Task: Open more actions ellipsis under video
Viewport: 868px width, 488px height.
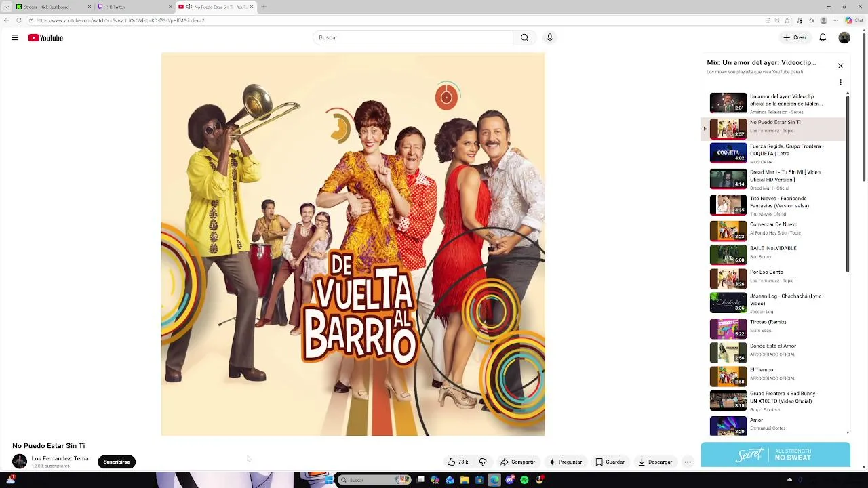Action: (688, 462)
